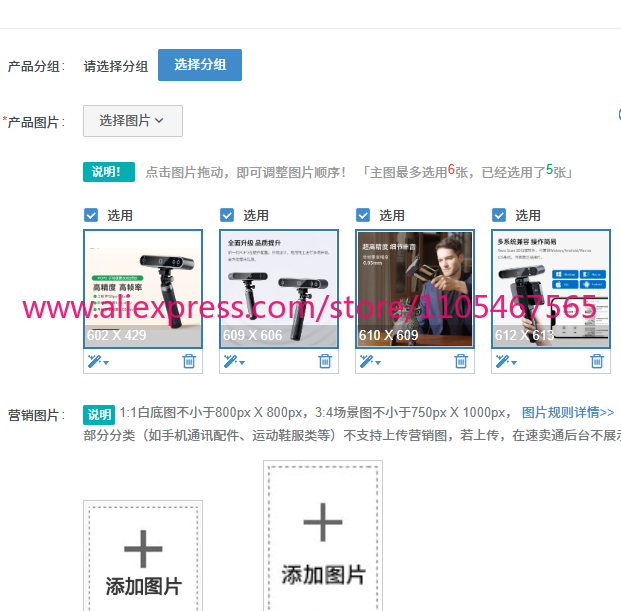This screenshot has height=611, width=621.
Task: Delete the 609 X 606 product image
Action: click(325, 361)
